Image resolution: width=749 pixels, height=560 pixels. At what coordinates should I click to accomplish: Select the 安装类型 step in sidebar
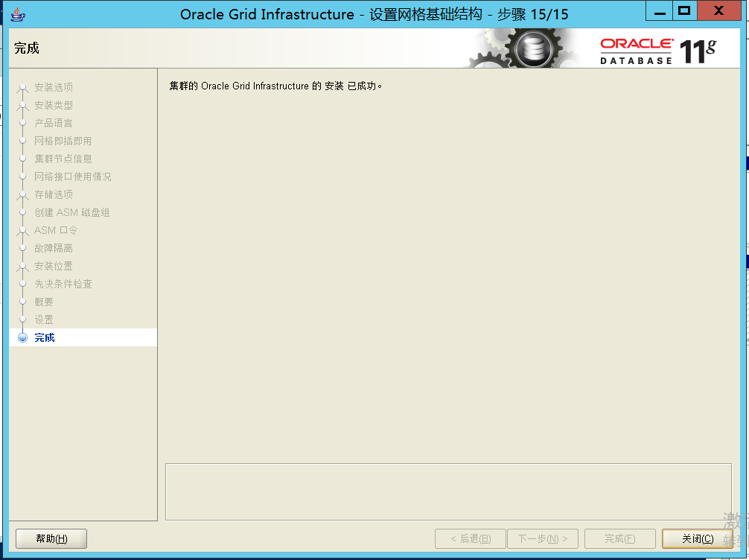54,105
